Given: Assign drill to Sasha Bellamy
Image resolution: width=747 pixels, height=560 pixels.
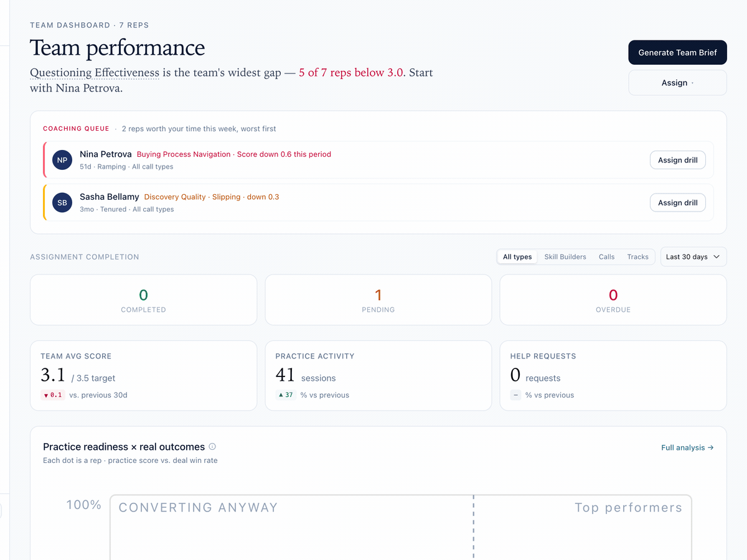Looking at the screenshot, I should coord(677,202).
